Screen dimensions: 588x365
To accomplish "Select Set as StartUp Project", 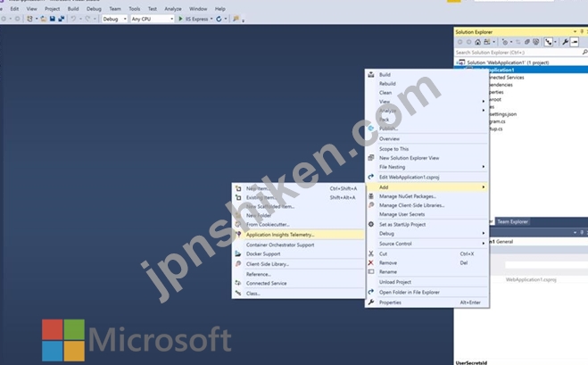I will pyautogui.click(x=427, y=224).
